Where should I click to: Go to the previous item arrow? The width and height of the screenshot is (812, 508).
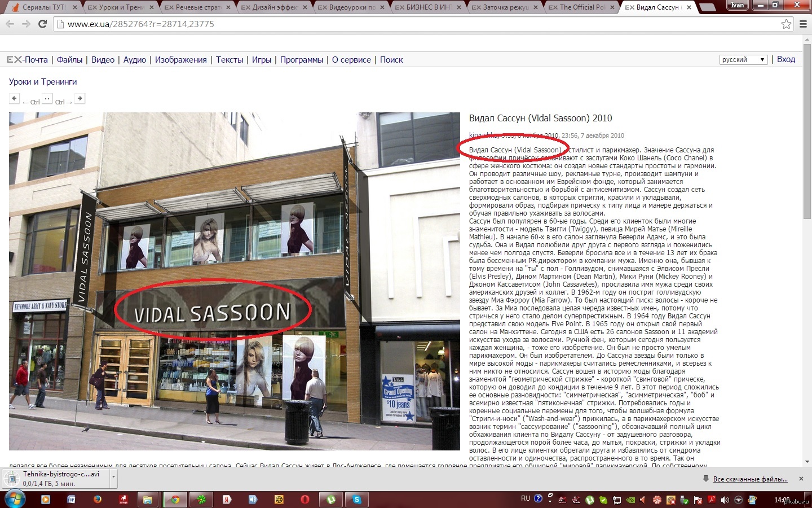point(14,99)
